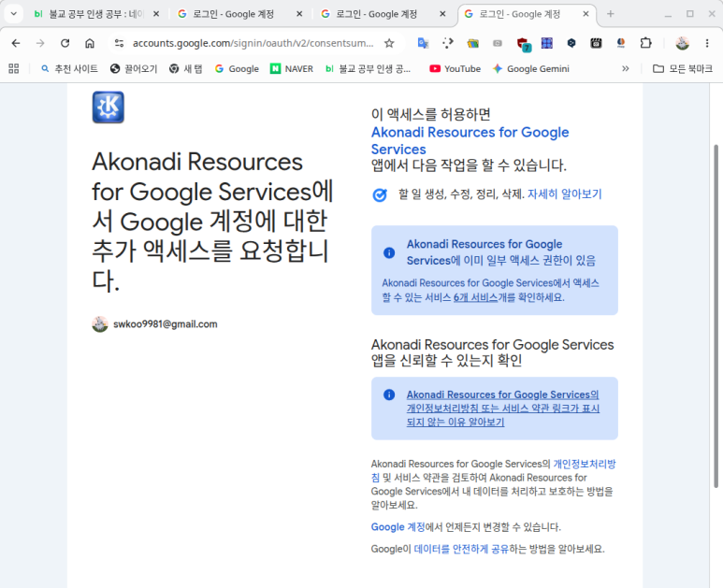Screen dimensions: 723x588
Task: Click Akonadi Resources for Google Services heading link
Action: 470,140
